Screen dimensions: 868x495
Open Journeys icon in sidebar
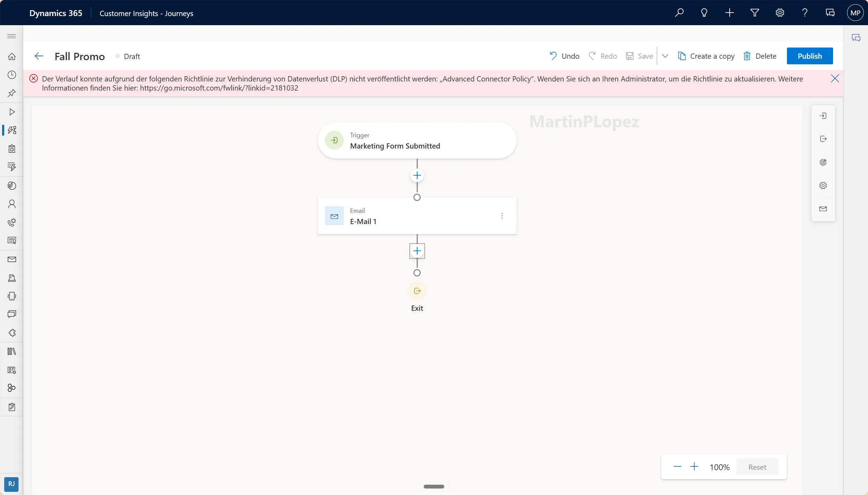[12, 130]
